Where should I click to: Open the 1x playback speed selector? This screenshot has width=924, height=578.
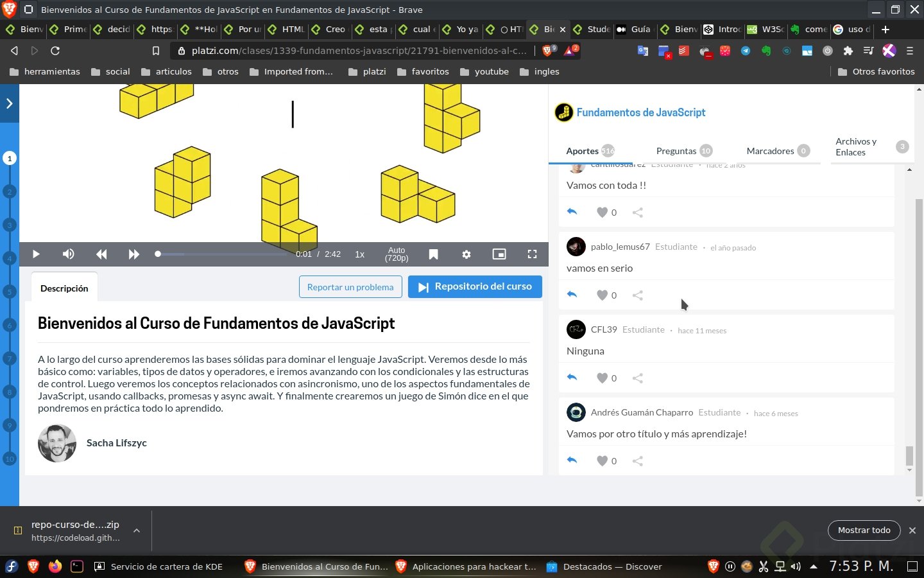[x=360, y=254]
